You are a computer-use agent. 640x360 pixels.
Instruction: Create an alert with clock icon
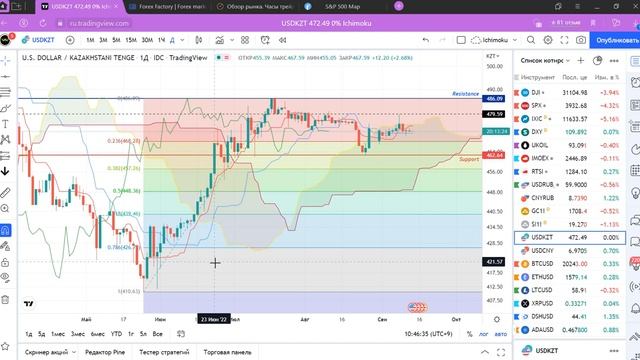pos(265,40)
